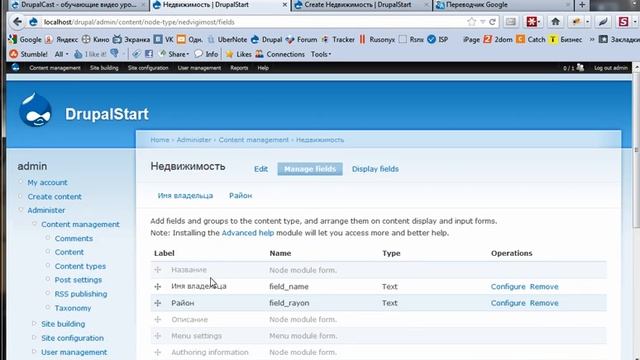Image resolution: width=640 pixels, height=360 pixels.
Task: Click Configure for the field_name row
Action: [x=508, y=287]
